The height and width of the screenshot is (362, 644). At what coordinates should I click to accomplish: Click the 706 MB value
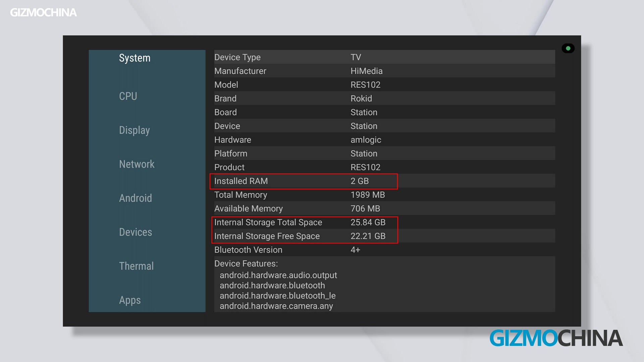tap(365, 208)
